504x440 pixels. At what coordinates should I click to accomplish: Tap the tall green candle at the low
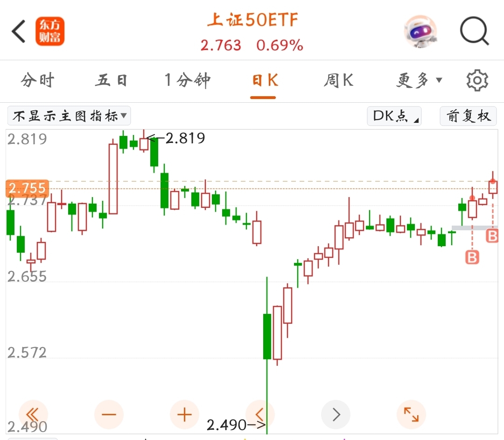pyautogui.click(x=267, y=336)
